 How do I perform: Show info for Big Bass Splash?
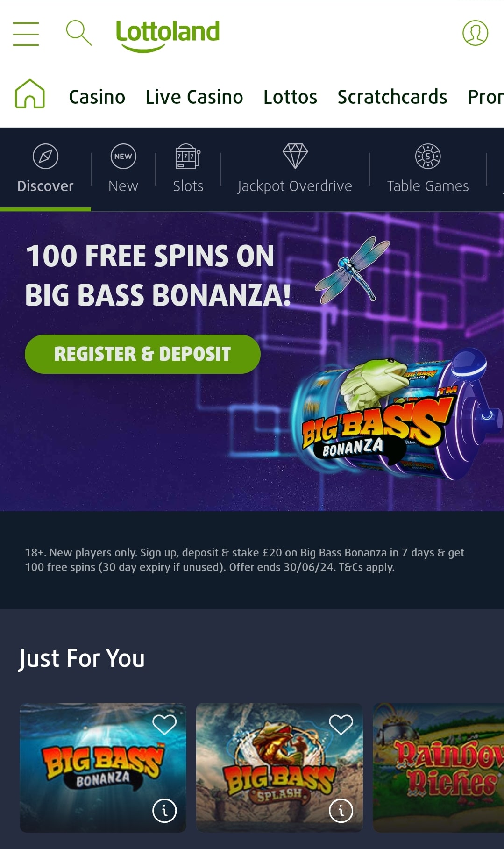pyautogui.click(x=341, y=811)
